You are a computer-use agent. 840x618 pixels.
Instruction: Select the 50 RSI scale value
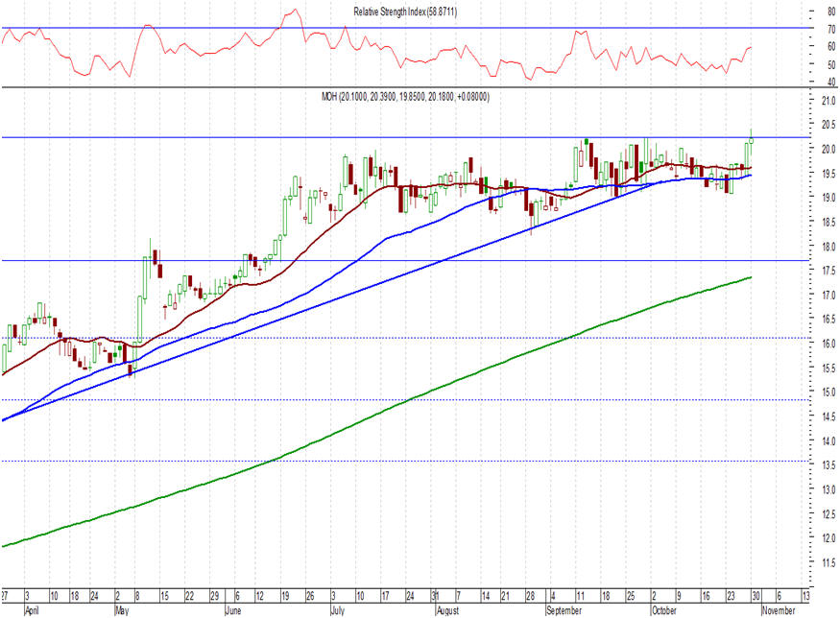(831, 65)
